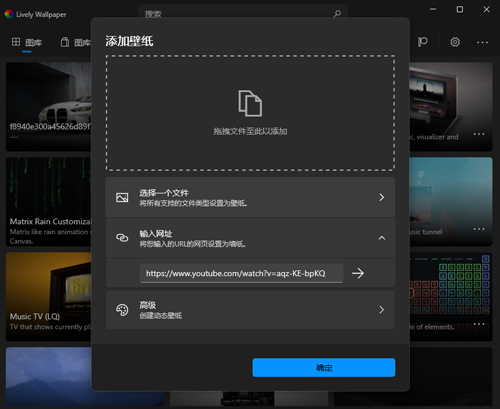The height and width of the screenshot is (409, 500).
Task: Click the blue 确定 button
Action: pos(324,368)
